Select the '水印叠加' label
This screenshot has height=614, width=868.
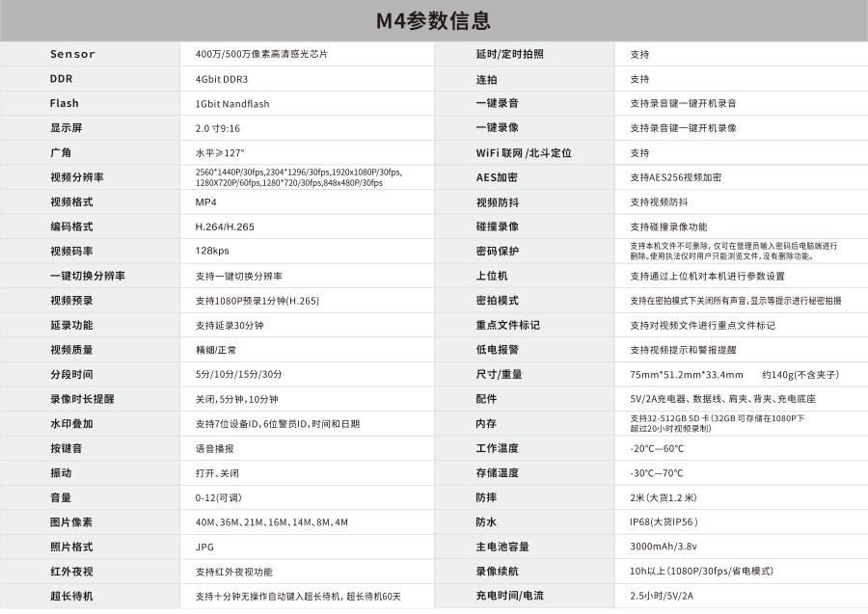coord(71,424)
